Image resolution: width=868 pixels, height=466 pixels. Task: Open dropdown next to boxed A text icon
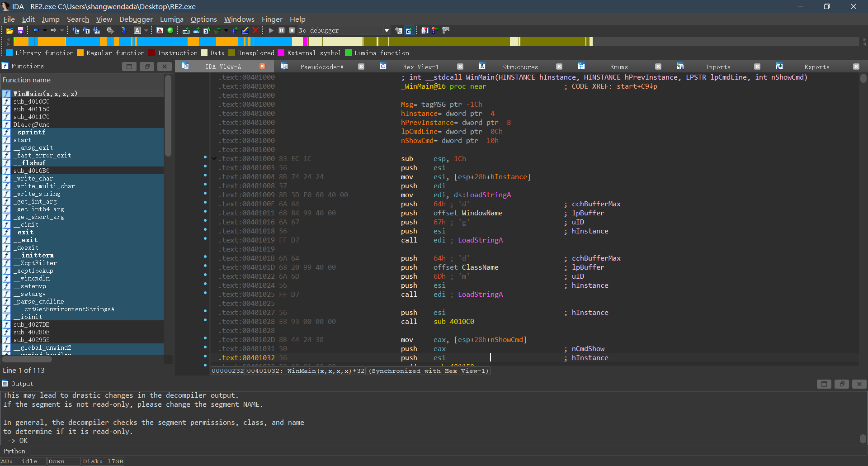[x=146, y=30]
